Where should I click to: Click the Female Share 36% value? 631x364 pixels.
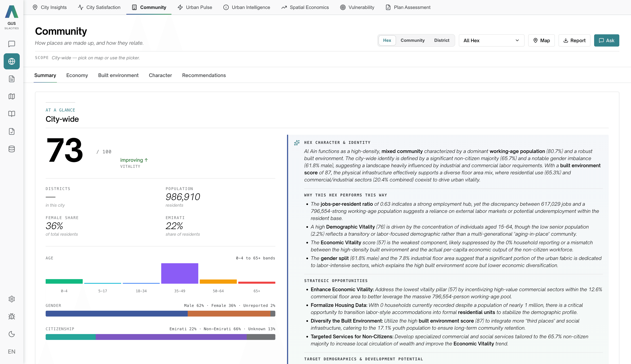coord(54,226)
